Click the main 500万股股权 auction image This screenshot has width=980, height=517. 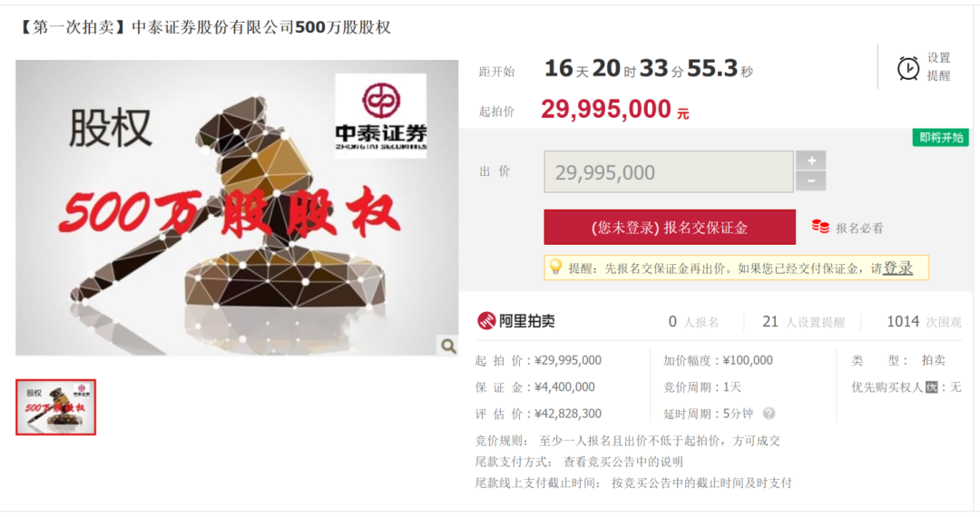click(x=237, y=208)
